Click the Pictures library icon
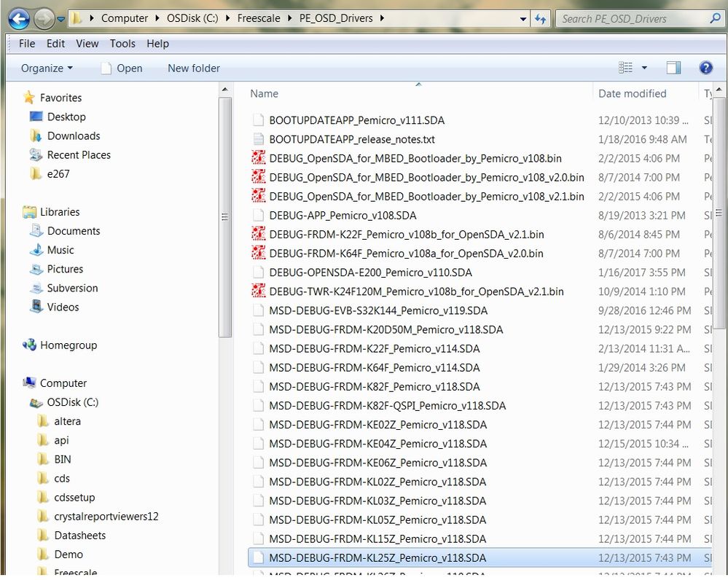Screen dimensions: 728x580 tap(36, 269)
